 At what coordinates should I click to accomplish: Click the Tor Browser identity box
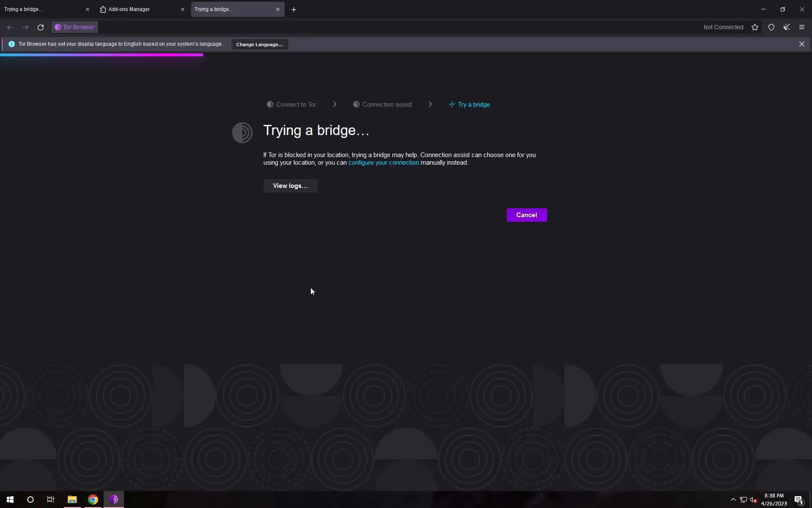(75, 27)
